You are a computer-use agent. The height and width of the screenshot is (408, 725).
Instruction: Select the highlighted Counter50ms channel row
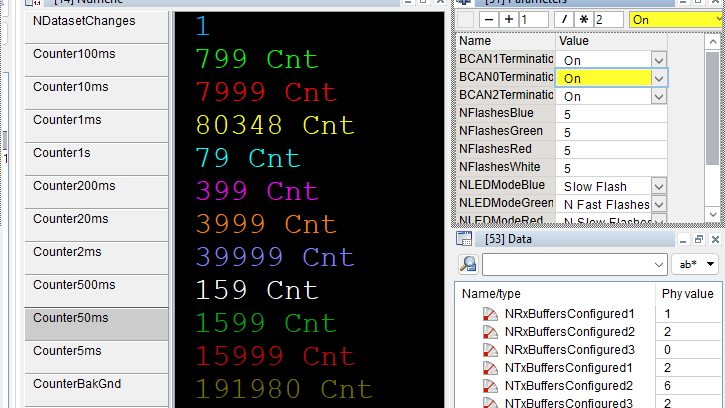(96, 324)
